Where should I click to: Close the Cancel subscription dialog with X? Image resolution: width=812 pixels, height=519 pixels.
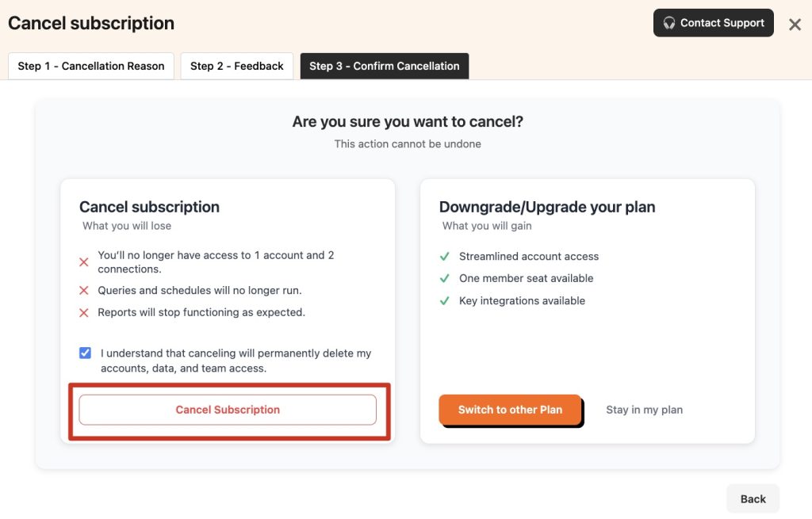pyautogui.click(x=795, y=25)
